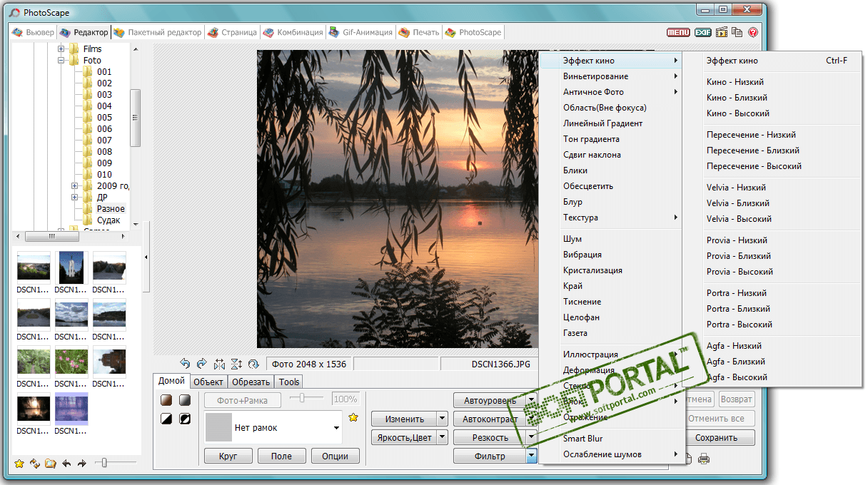Expand the ДР folder node

[x=75, y=198]
